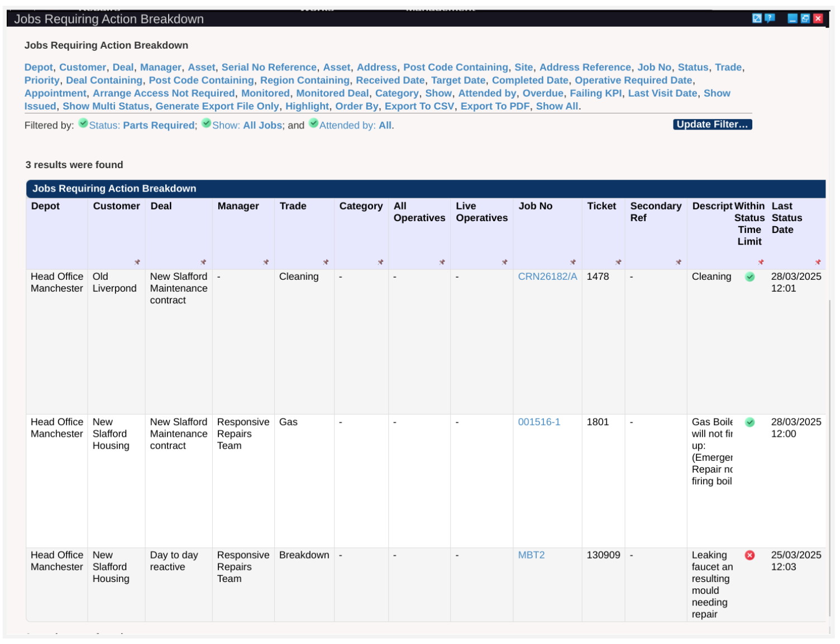840x644 pixels.
Task: Add the Last Visit Date filter
Action: tap(662, 93)
